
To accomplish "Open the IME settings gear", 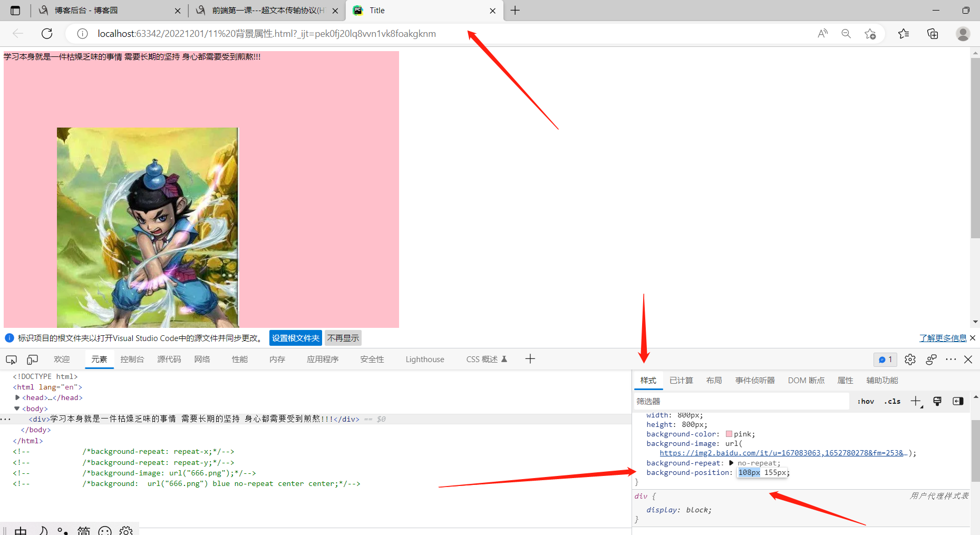I will (126, 530).
